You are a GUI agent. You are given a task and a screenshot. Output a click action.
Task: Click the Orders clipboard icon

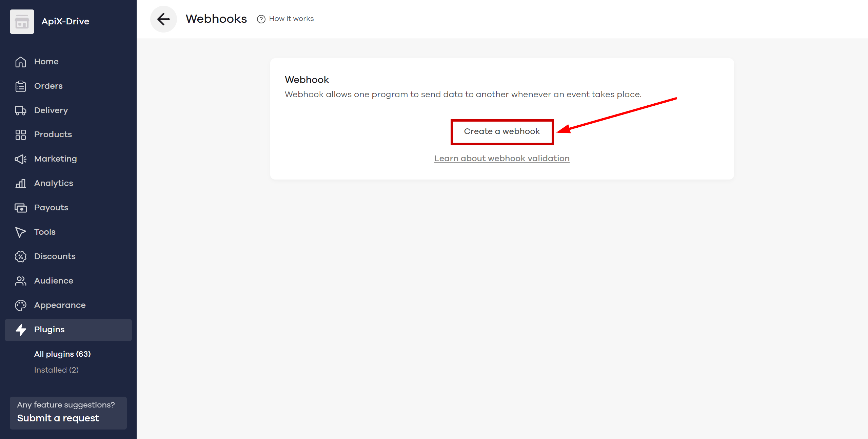tap(21, 86)
